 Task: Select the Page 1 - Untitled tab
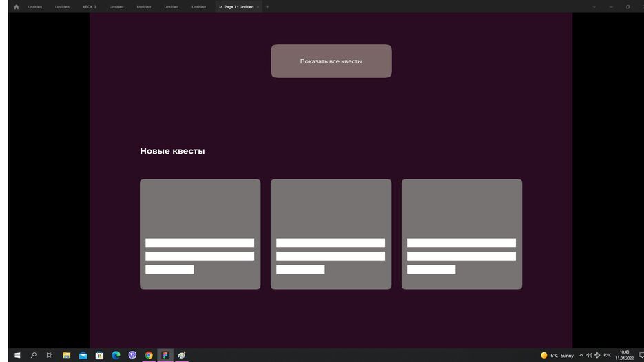(238, 7)
